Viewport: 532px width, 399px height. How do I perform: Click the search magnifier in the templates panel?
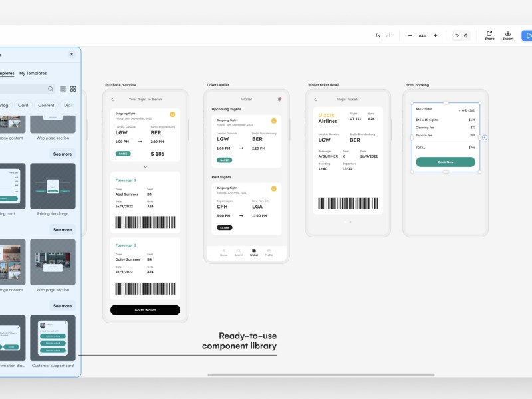pyautogui.click(x=51, y=89)
